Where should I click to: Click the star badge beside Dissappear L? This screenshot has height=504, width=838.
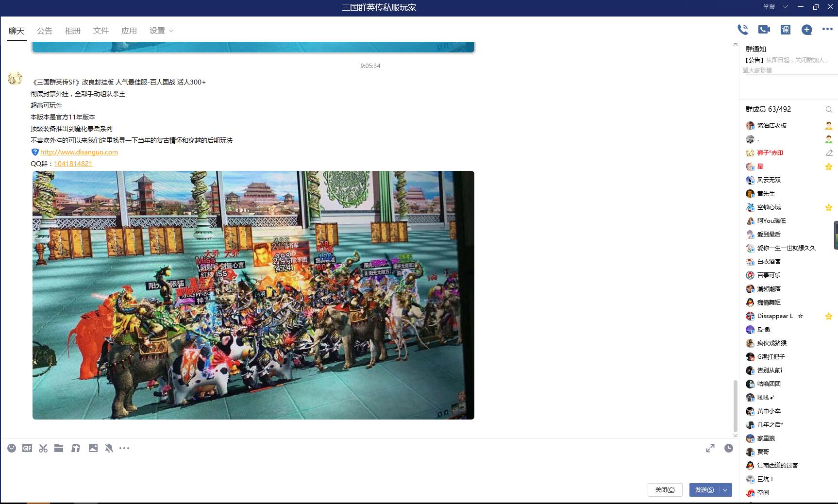[829, 316]
